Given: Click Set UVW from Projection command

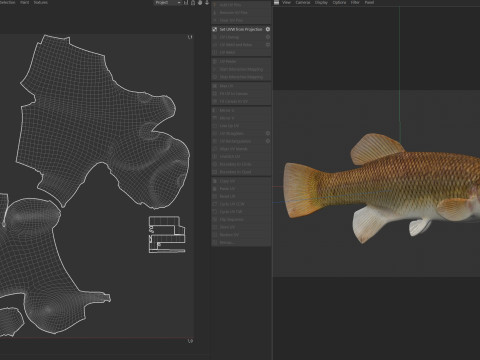Looking at the screenshot, I should click(x=241, y=29).
